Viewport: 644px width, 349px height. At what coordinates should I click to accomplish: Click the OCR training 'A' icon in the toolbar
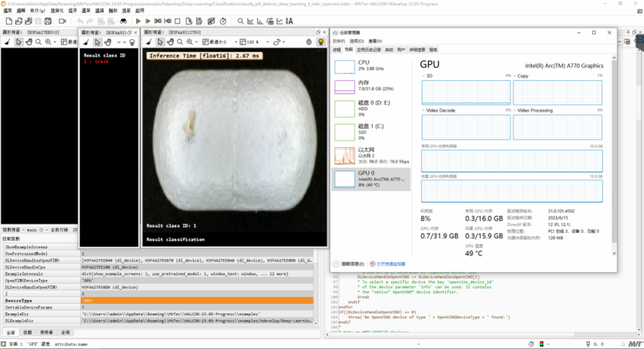[289, 21]
